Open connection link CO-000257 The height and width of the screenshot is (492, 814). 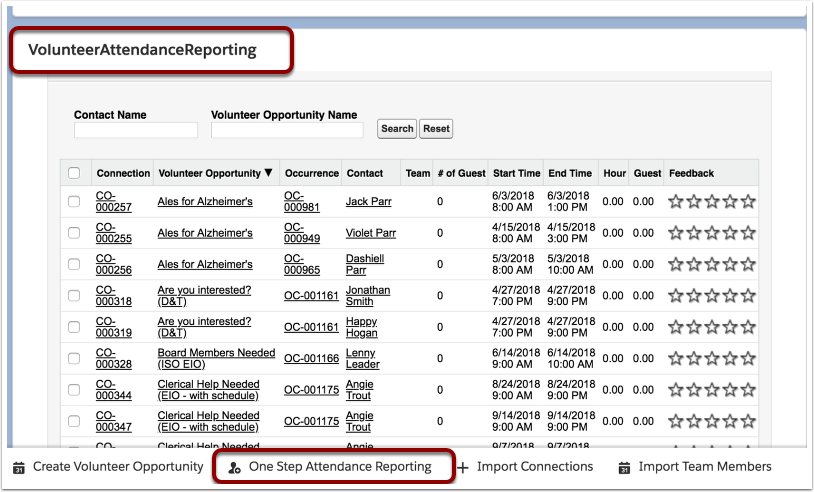[114, 201]
